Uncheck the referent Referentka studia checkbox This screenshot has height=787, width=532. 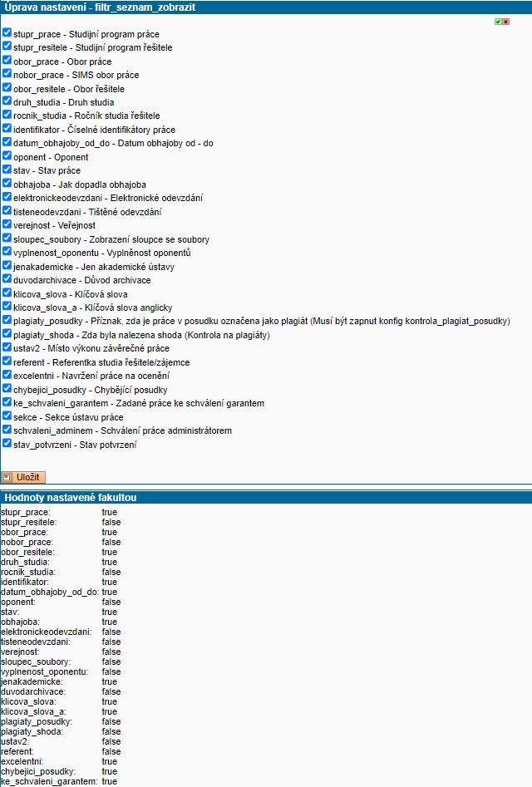tap(7, 362)
